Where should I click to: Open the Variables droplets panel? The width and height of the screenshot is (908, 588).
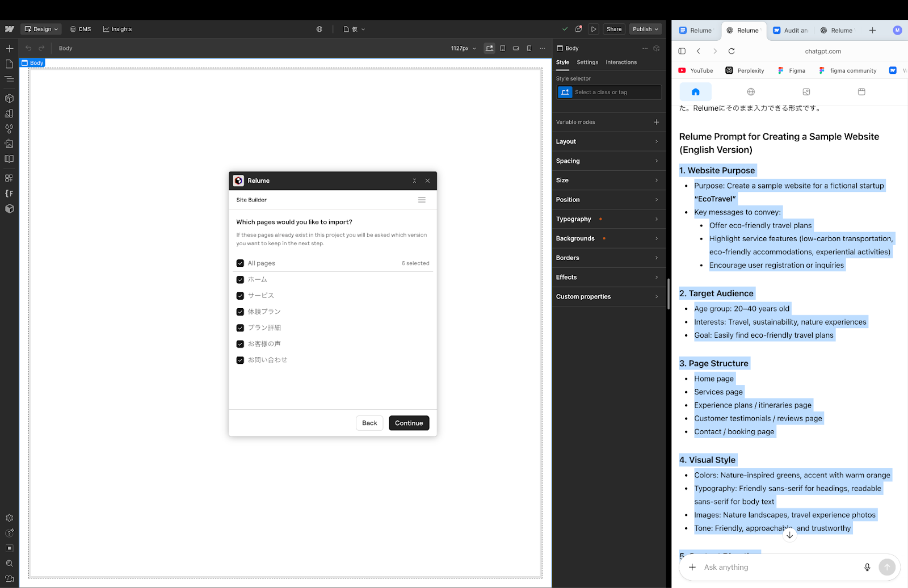pos(10,129)
